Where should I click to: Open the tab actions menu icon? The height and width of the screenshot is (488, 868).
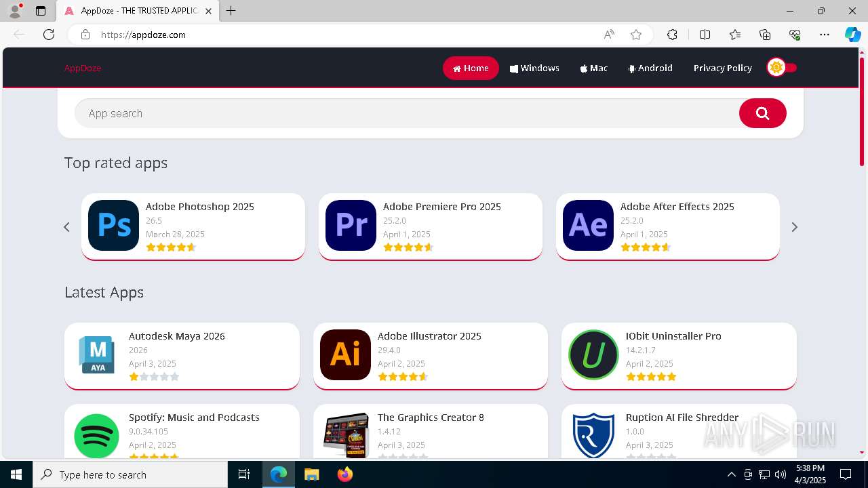(41, 11)
